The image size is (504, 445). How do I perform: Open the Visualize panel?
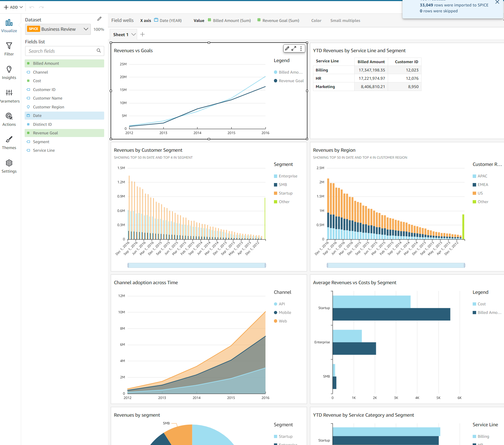9,26
